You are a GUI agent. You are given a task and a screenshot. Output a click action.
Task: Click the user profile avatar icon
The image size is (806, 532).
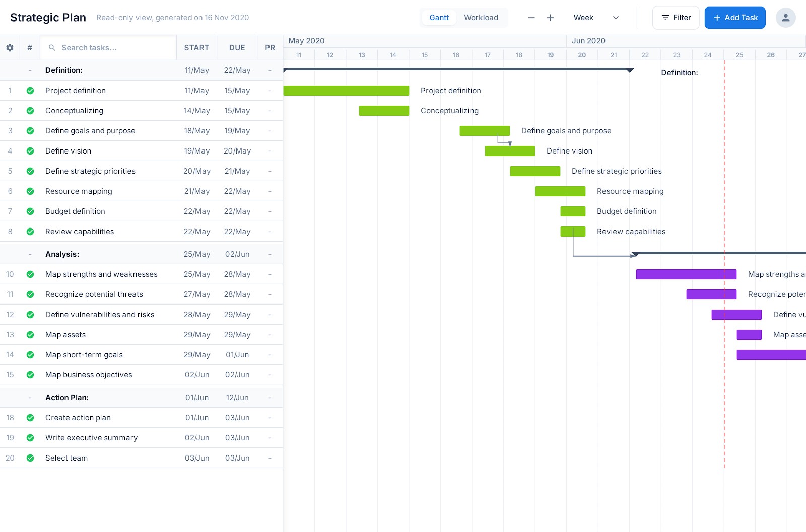click(x=785, y=17)
